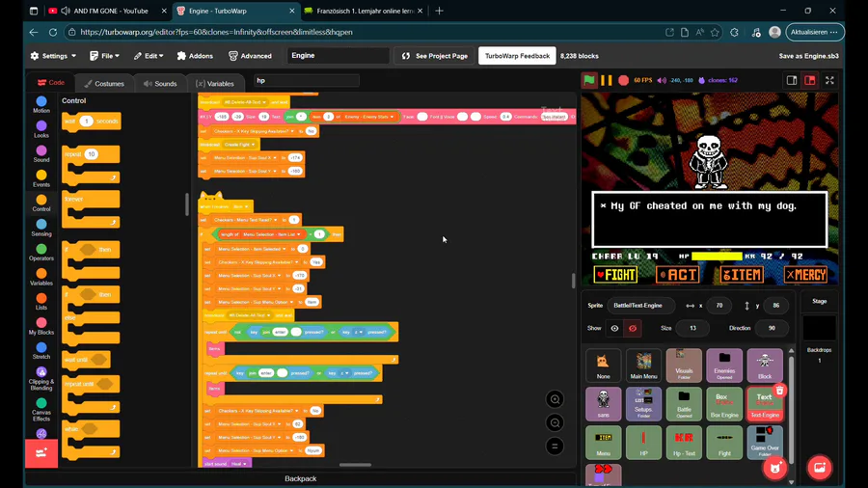Open the Canvas Effects category
This screenshot has height=488, width=868.
tap(41, 409)
